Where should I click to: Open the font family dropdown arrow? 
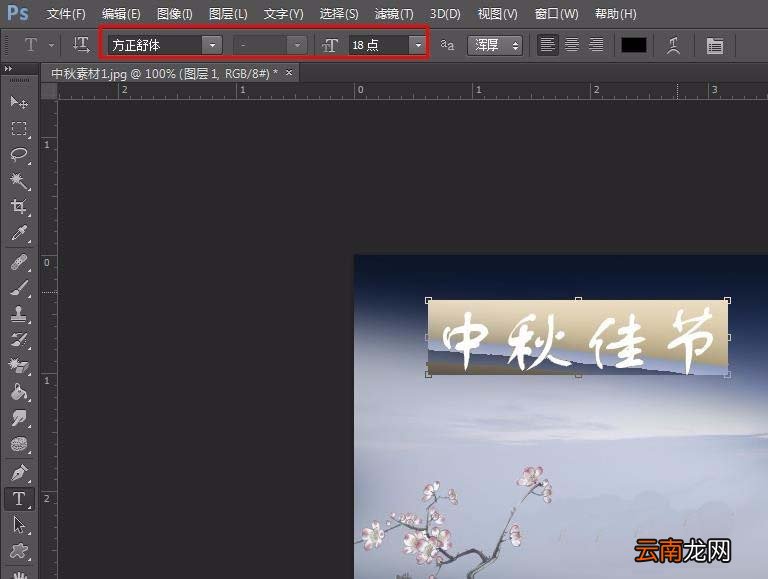212,45
